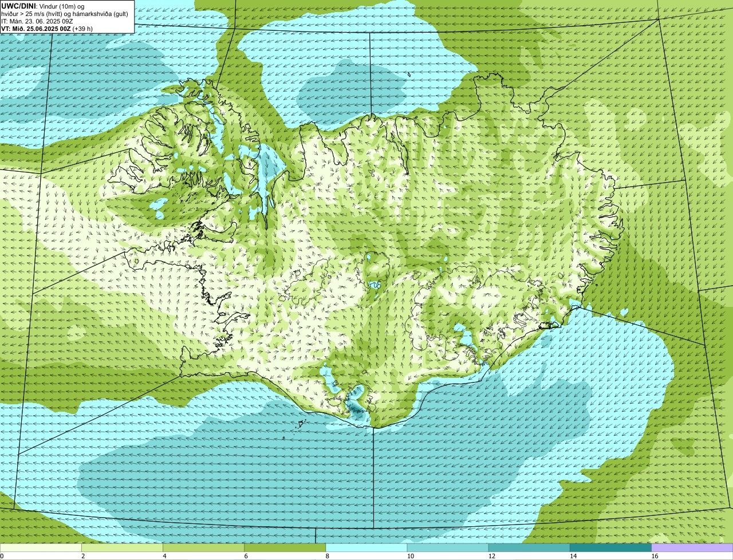Select the legend scale label "14"
Viewport: 733px width, 560px height.
[x=573, y=556]
